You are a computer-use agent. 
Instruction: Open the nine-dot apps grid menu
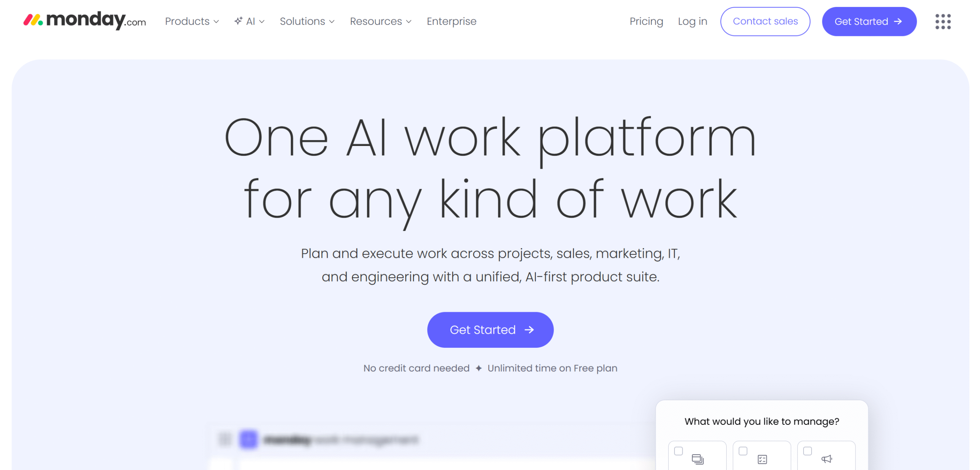(942, 21)
